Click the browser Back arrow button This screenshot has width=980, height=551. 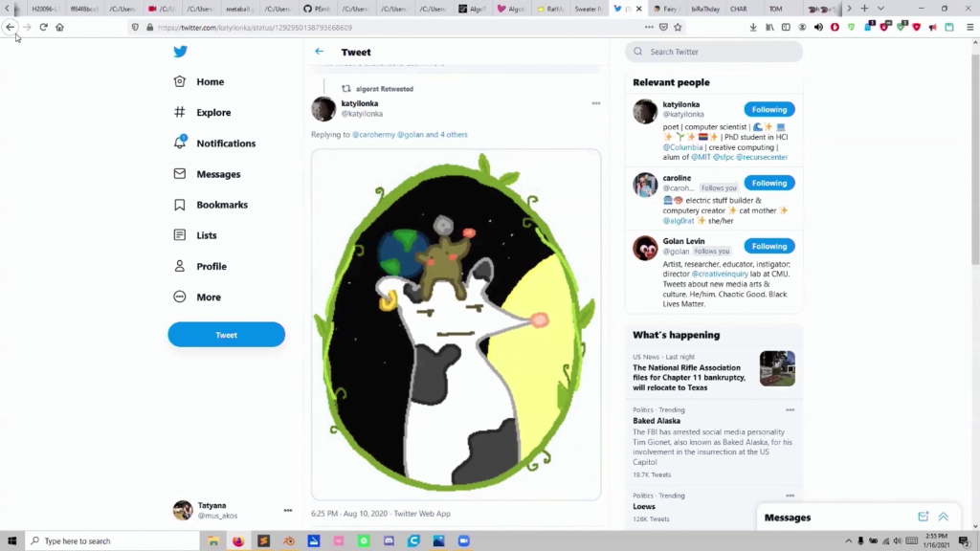coord(10,28)
